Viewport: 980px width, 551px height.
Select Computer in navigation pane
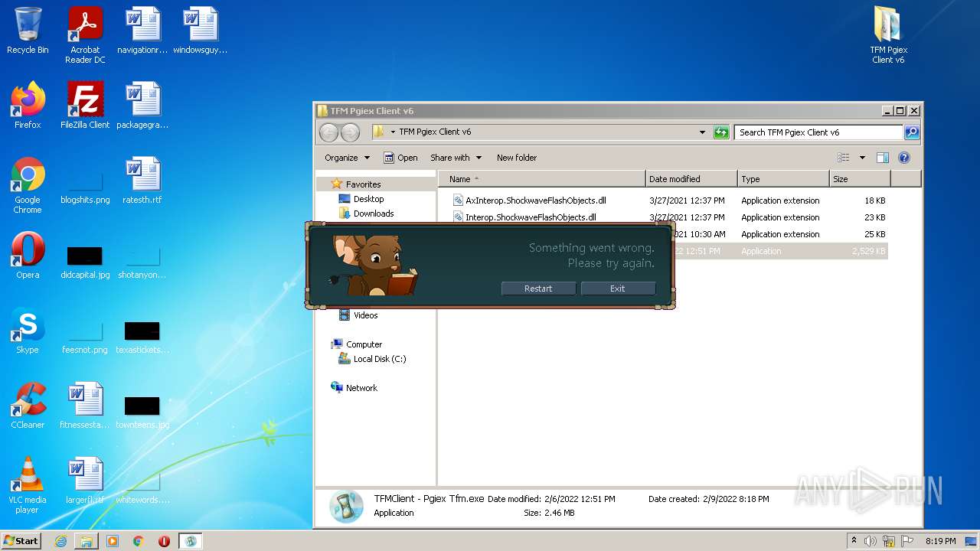click(364, 344)
